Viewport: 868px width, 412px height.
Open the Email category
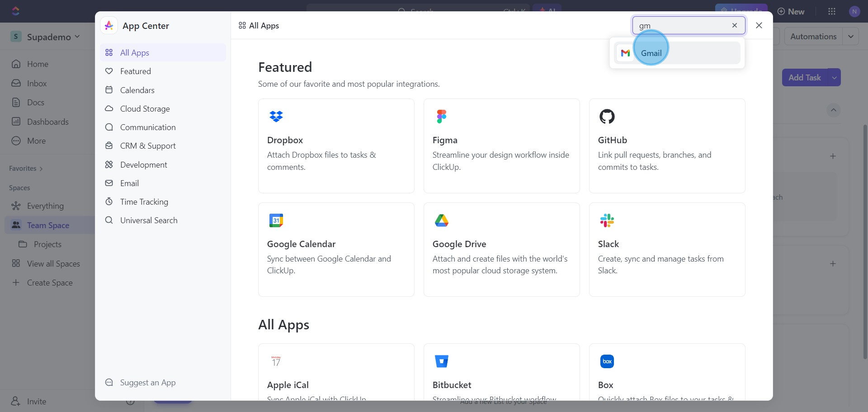pos(163,183)
